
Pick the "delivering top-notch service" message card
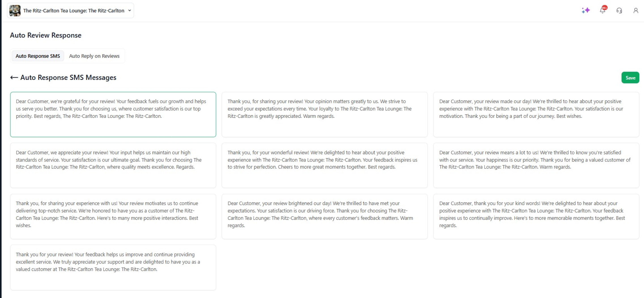(113, 216)
